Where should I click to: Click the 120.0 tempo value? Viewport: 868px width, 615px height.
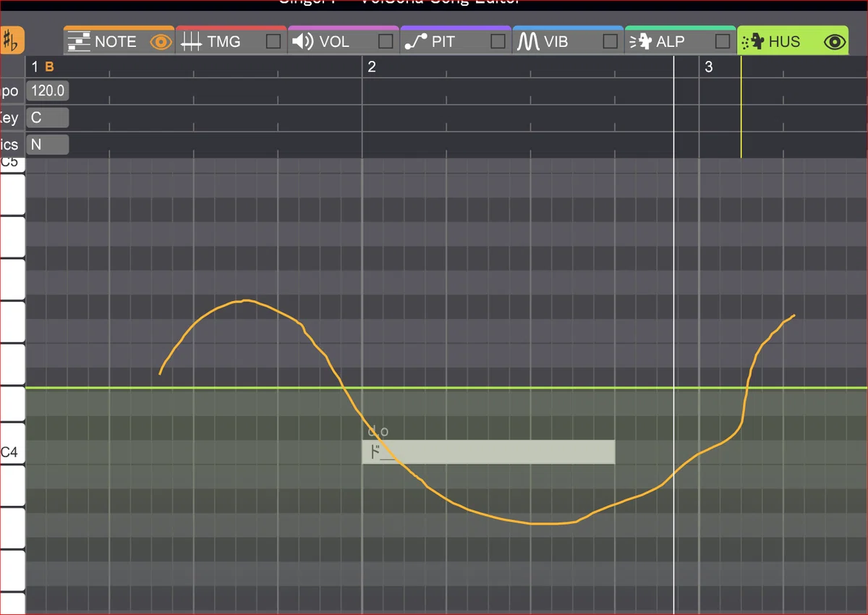click(47, 91)
